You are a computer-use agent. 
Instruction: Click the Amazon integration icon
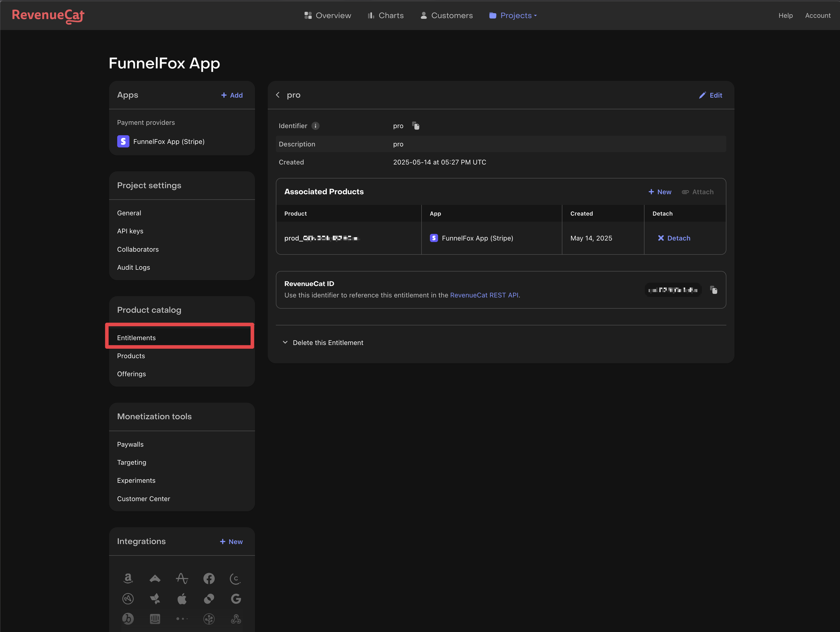[128, 578]
